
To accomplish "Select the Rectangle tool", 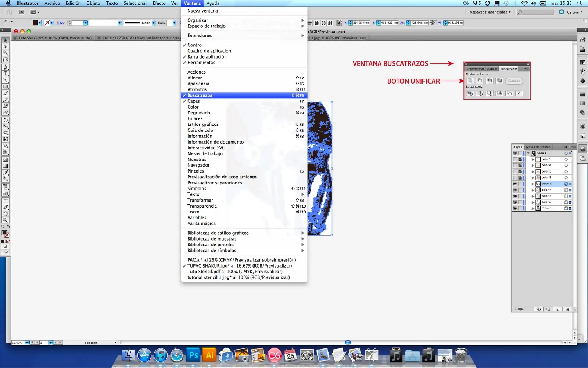I will [x=6, y=86].
